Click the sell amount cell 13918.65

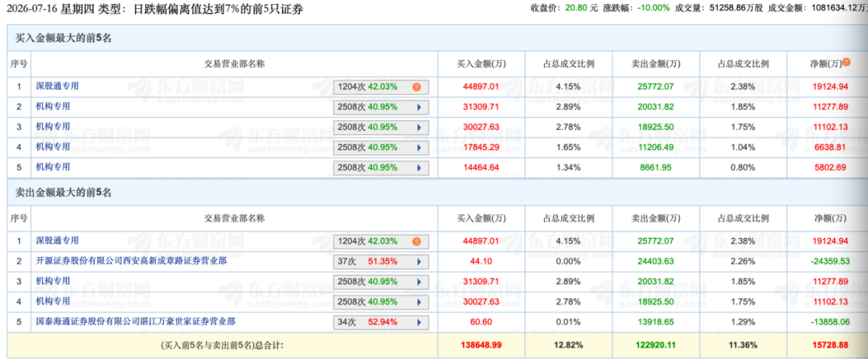(x=656, y=321)
